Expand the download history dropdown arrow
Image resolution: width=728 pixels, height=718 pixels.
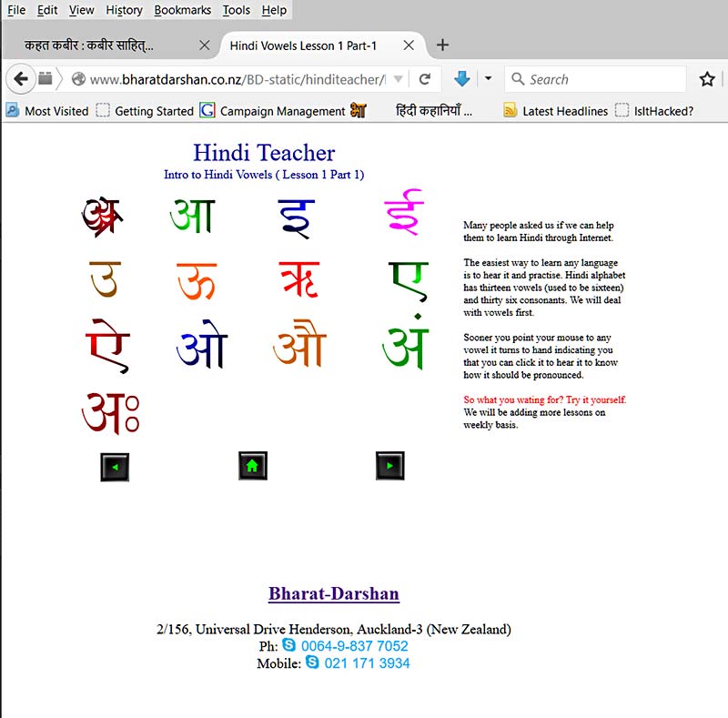(488, 79)
